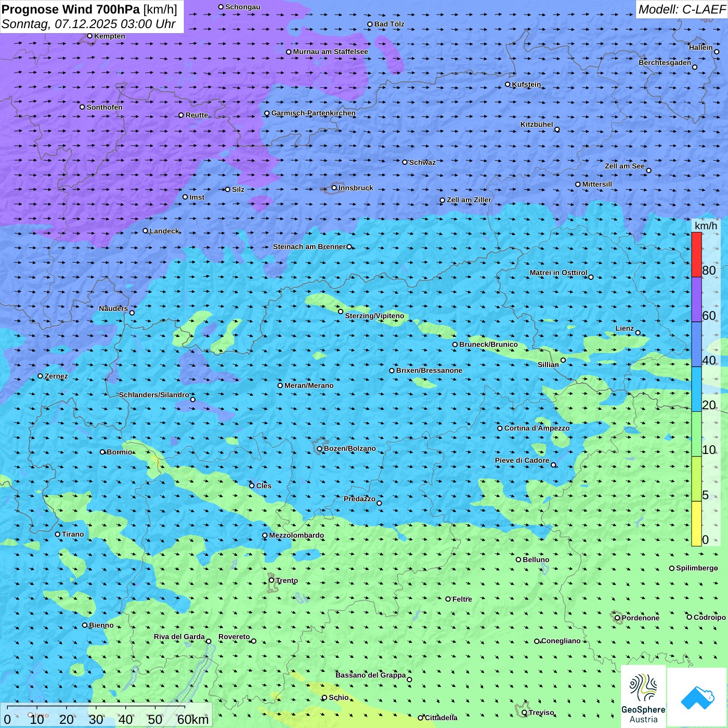
Task: Click the 'Mezzolombardo' label
Action: 296,535
